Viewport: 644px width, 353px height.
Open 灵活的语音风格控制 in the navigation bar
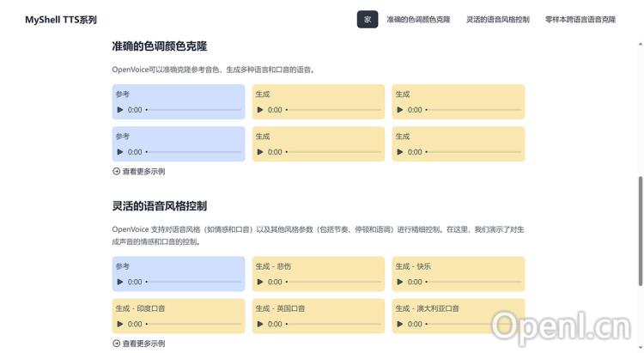(x=497, y=19)
